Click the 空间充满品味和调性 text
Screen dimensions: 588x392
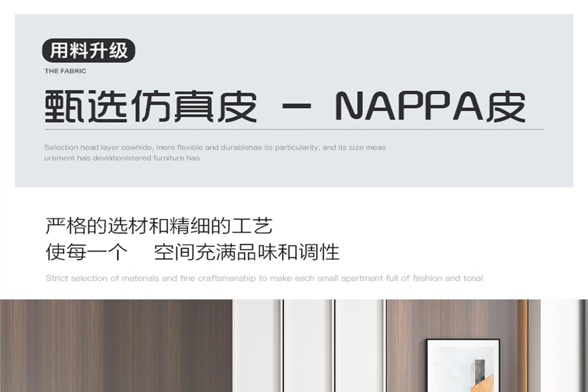pyautogui.click(x=247, y=252)
